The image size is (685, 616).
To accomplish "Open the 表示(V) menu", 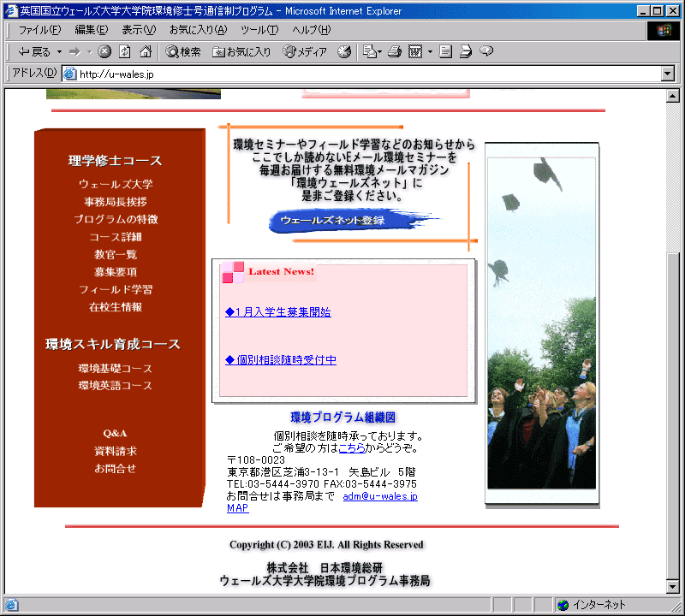I will [x=139, y=30].
